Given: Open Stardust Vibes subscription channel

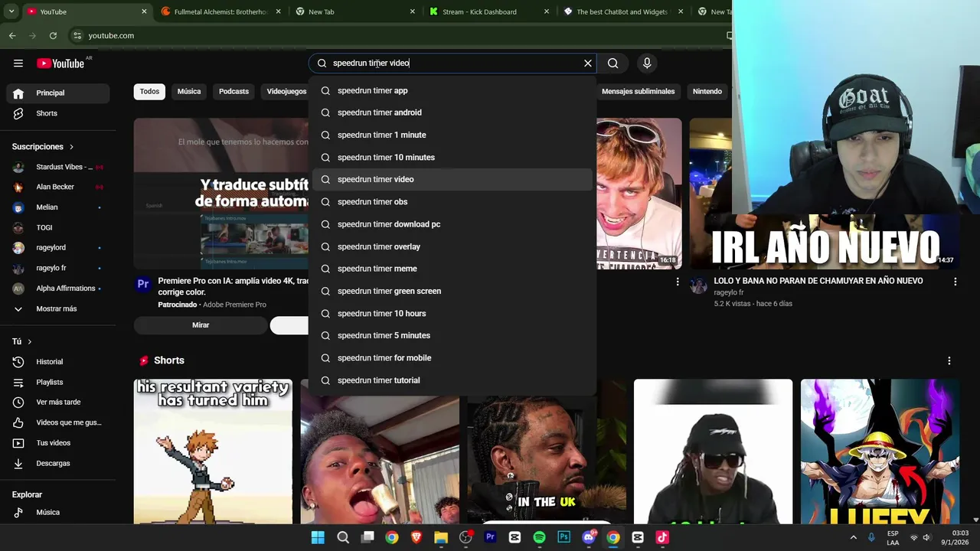Looking at the screenshot, I should [x=58, y=167].
